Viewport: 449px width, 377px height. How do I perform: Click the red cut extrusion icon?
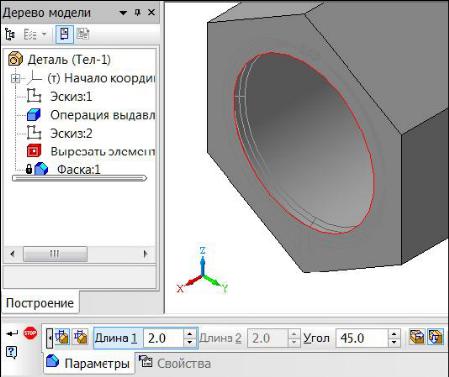(x=34, y=151)
